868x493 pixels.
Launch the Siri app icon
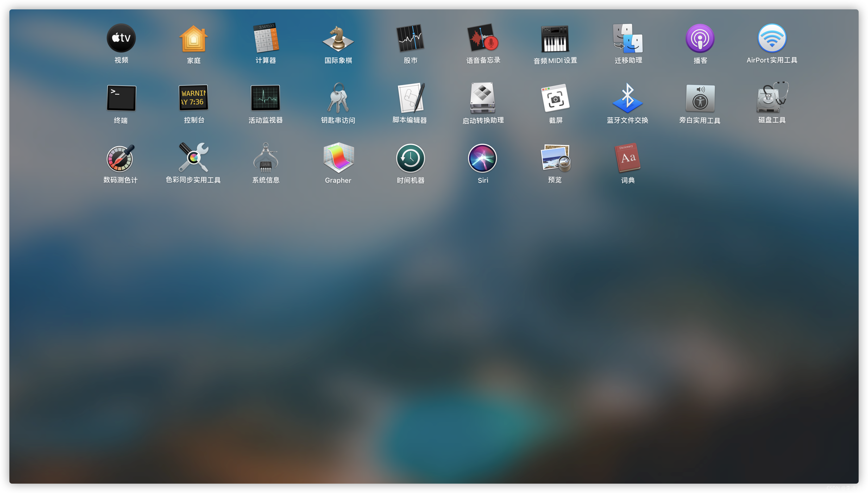483,158
